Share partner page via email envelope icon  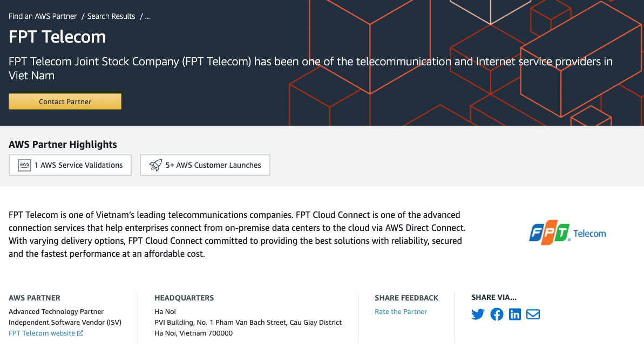(x=533, y=314)
